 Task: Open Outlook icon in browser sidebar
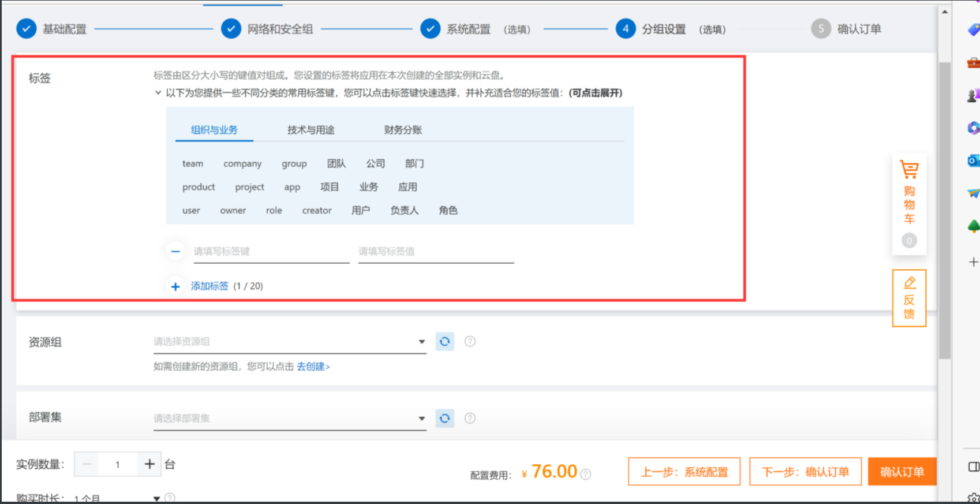(x=973, y=160)
